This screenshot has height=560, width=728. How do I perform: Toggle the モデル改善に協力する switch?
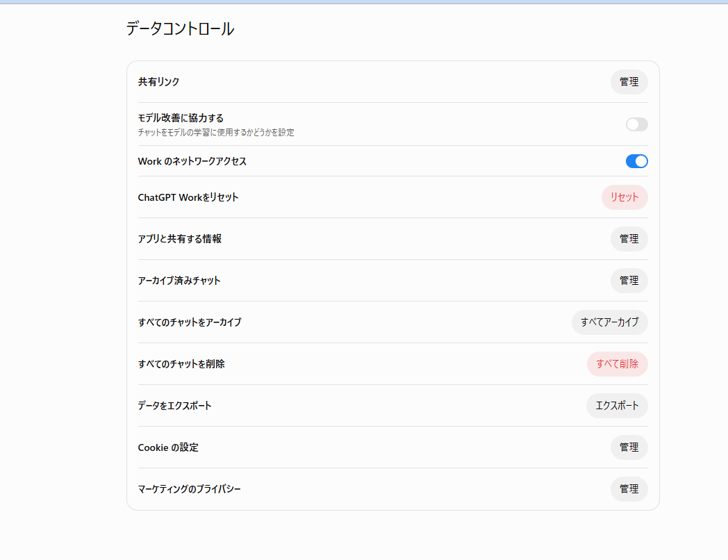636,124
